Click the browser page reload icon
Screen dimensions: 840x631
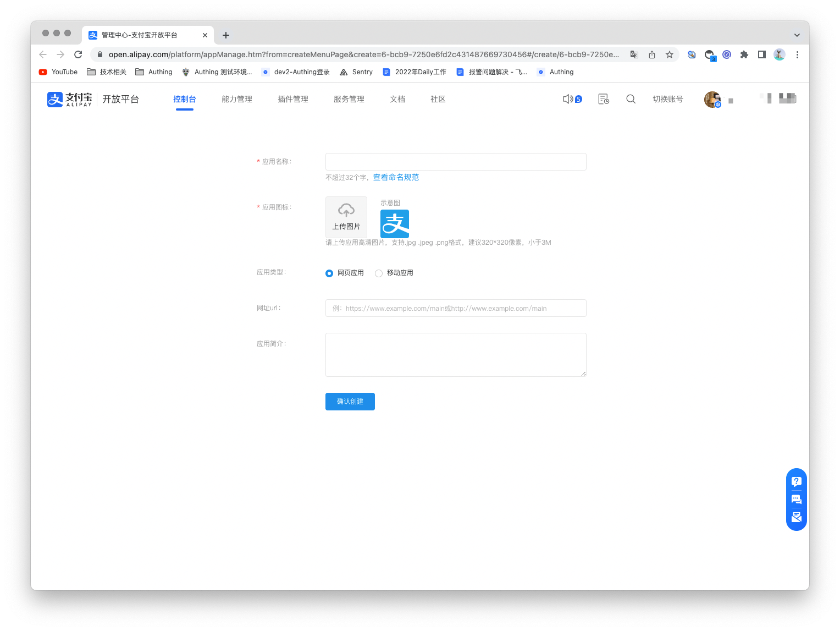pos(78,54)
